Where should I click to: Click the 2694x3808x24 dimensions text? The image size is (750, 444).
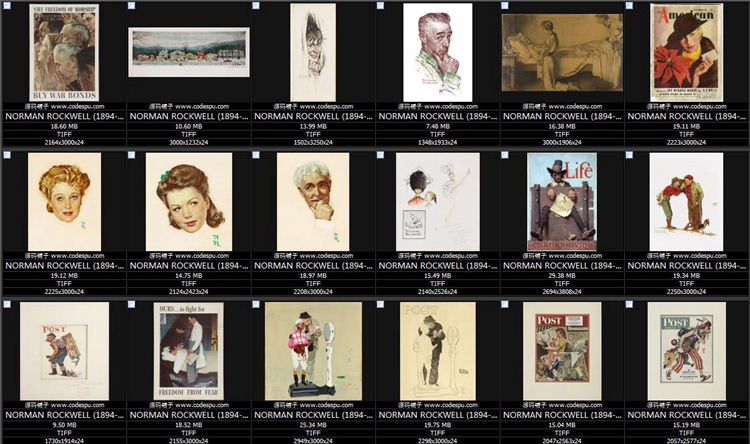point(562,292)
